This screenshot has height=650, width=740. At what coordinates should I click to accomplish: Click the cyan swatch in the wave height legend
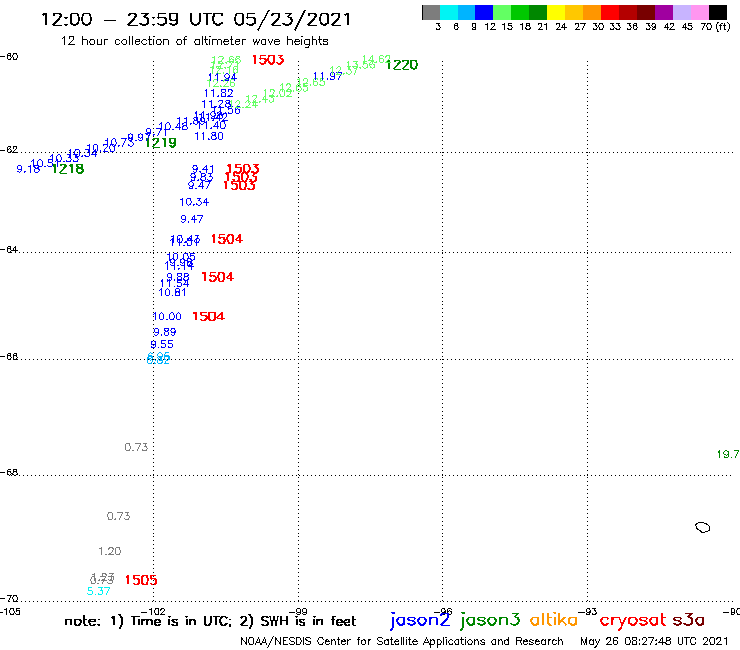(x=449, y=13)
